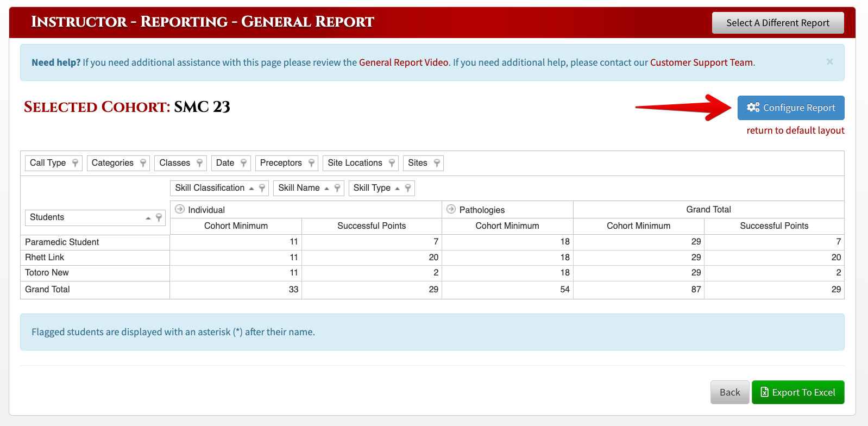Open the filter icon on Date field
The image size is (868, 426).
(243, 163)
